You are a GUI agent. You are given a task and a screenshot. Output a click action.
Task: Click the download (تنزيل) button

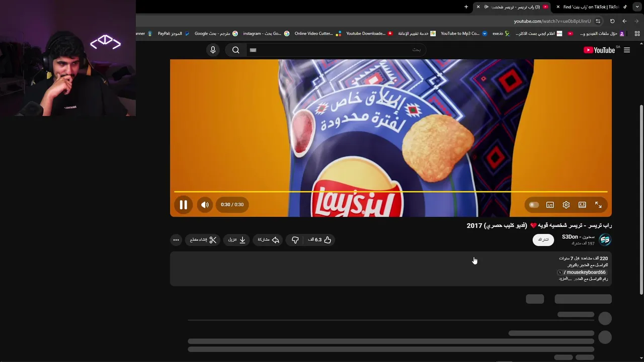pyautogui.click(x=236, y=240)
